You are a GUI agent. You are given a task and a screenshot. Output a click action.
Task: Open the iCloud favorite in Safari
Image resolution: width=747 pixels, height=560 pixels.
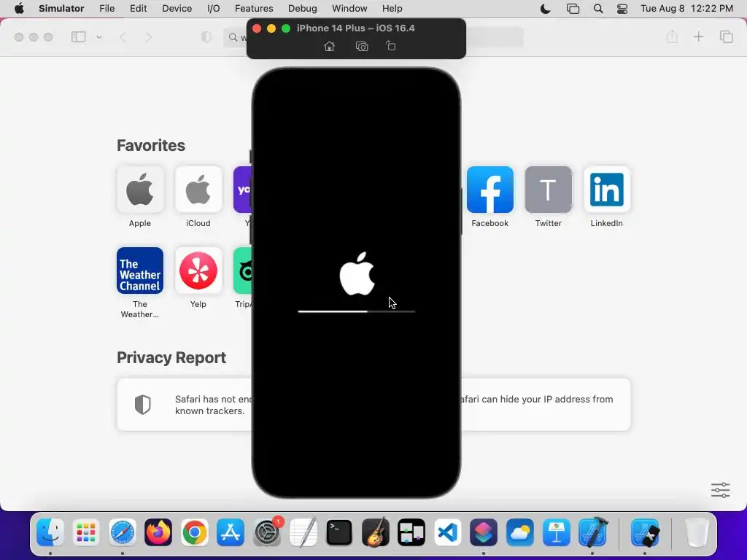pyautogui.click(x=198, y=190)
